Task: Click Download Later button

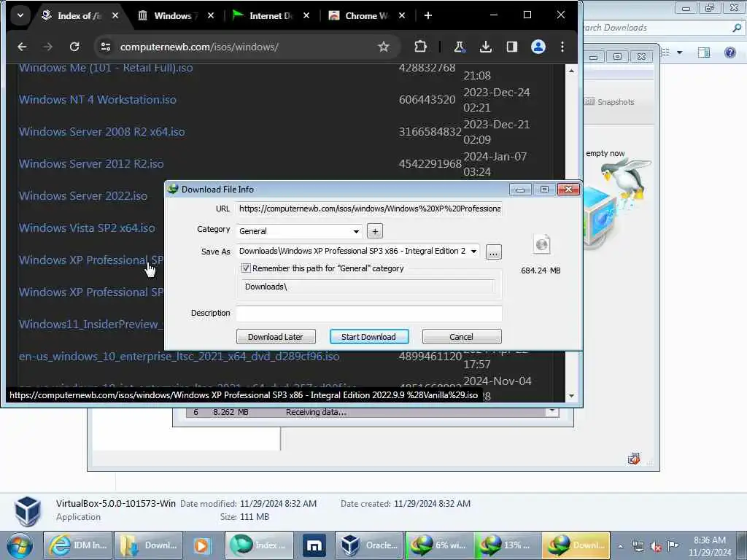Action: point(276,337)
